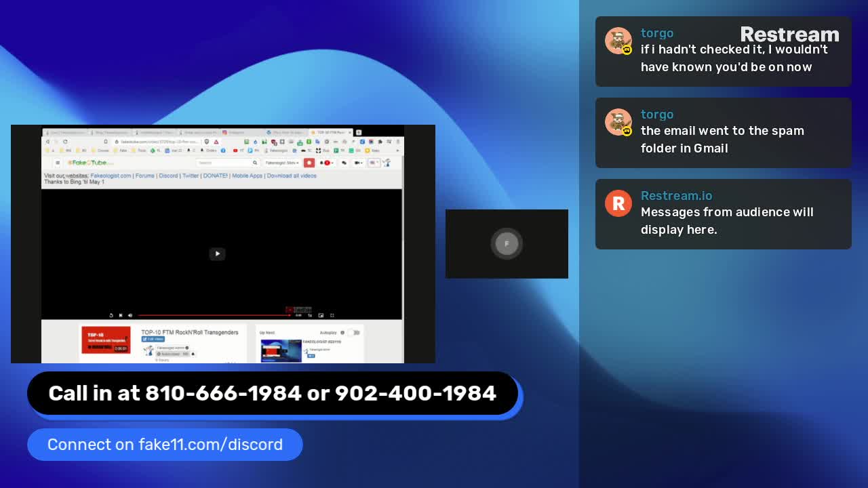Click the Fakeologist Admin channel avatar
Image resolution: width=868 pixels, height=488 pixels.
tap(149, 350)
